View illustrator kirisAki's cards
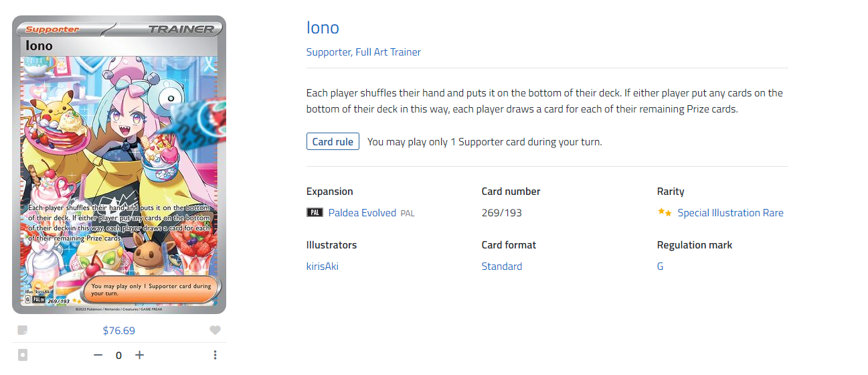868x375 pixels. coord(323,267)
